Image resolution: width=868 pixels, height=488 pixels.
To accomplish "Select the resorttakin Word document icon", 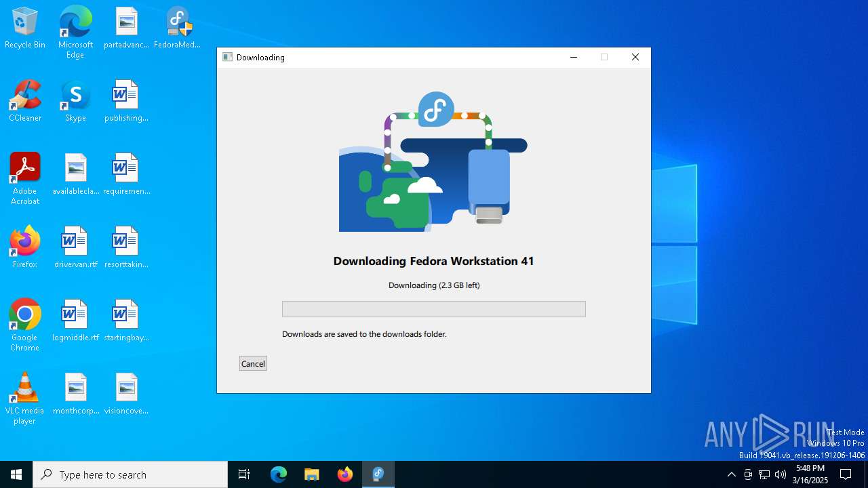I will click(126, 248).
